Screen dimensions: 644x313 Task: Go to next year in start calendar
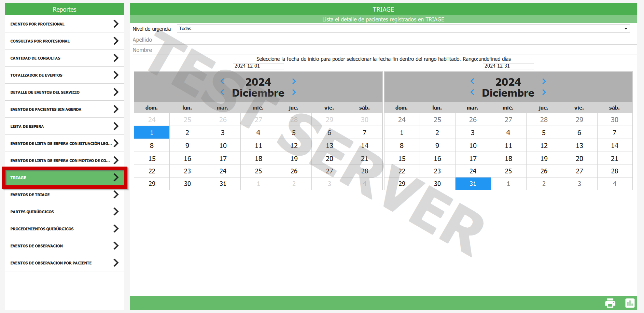[294, 81]
